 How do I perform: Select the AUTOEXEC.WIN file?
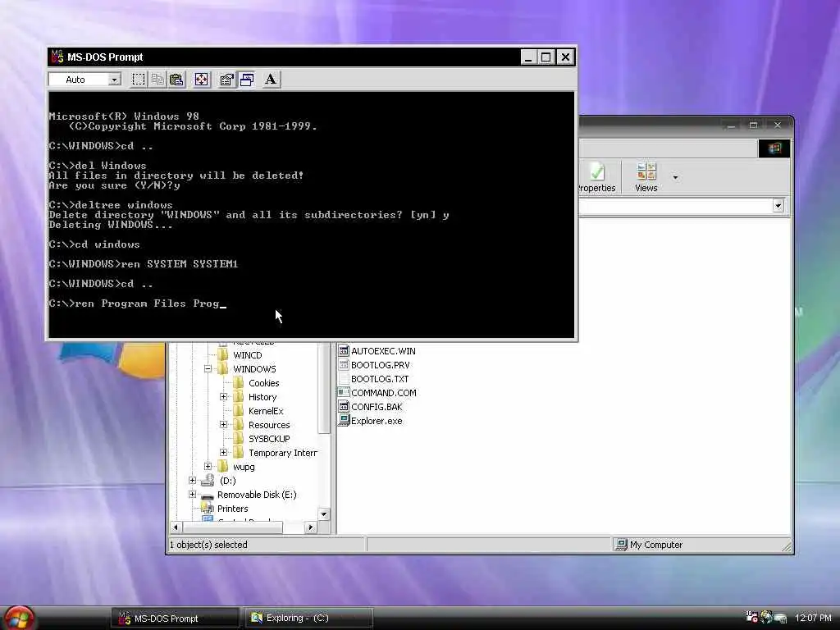(383, 351)
